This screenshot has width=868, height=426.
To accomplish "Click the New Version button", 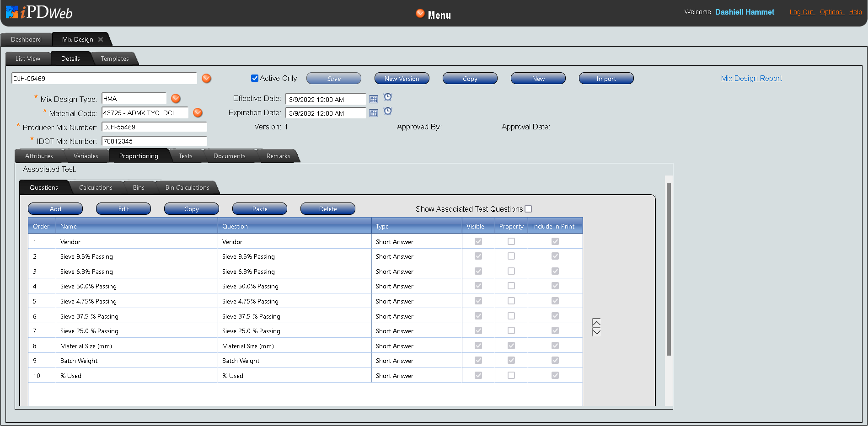I will click(x=402, y=79).
